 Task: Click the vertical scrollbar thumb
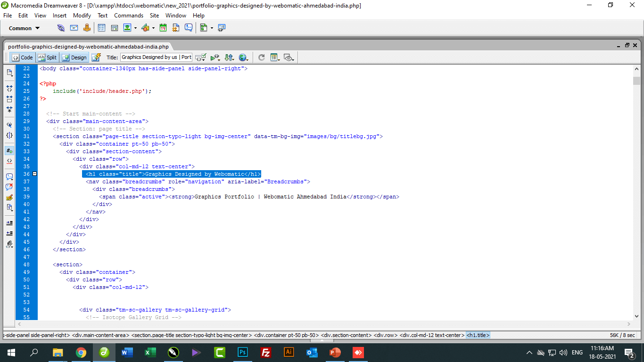coord(636,80)
